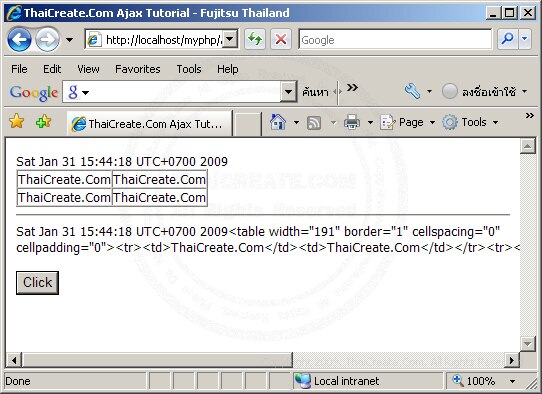Go to Home page house icon
This screenshot has height=394, width=542.
[x=278, y=122]
